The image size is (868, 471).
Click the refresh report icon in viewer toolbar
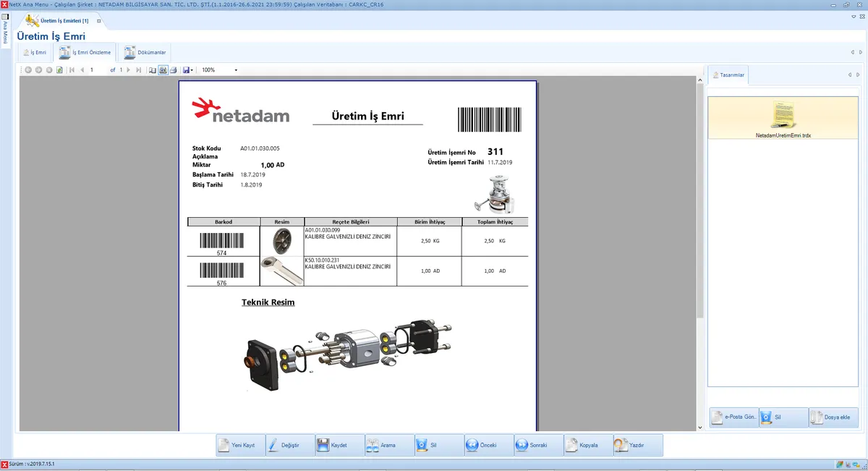pyautogui.click(x=59, y=70)
